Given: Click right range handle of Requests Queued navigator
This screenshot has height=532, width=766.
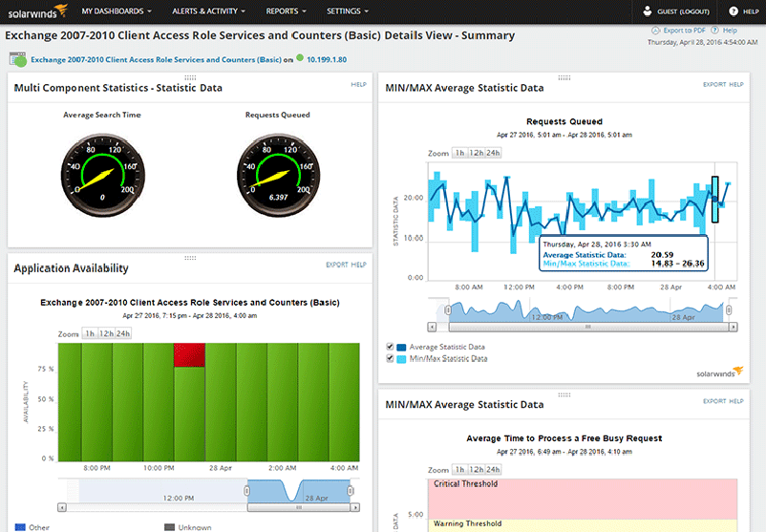Looking at the screenshot, I should click(729, 310).
